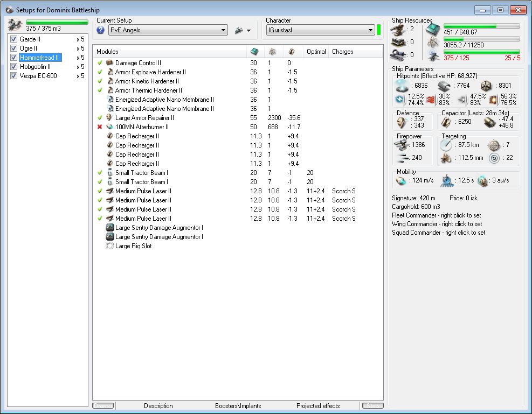Open the Projected effects tab

(318, 405)
